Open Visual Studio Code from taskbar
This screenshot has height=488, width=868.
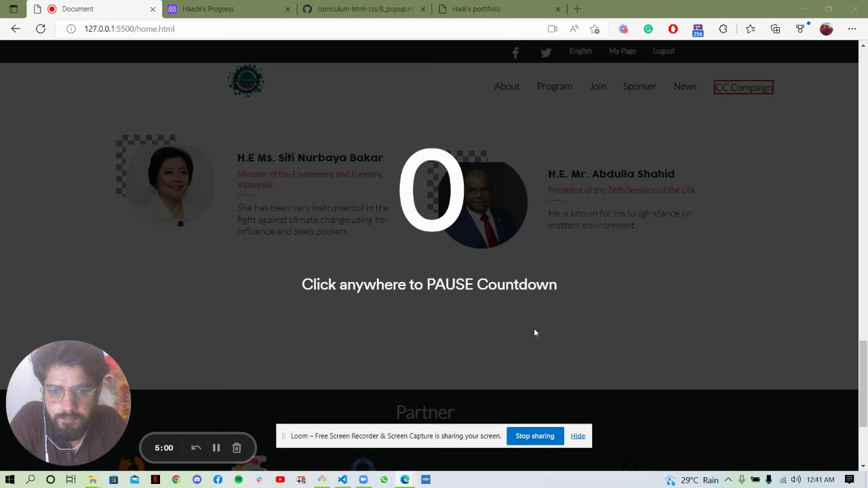point(342,479)
